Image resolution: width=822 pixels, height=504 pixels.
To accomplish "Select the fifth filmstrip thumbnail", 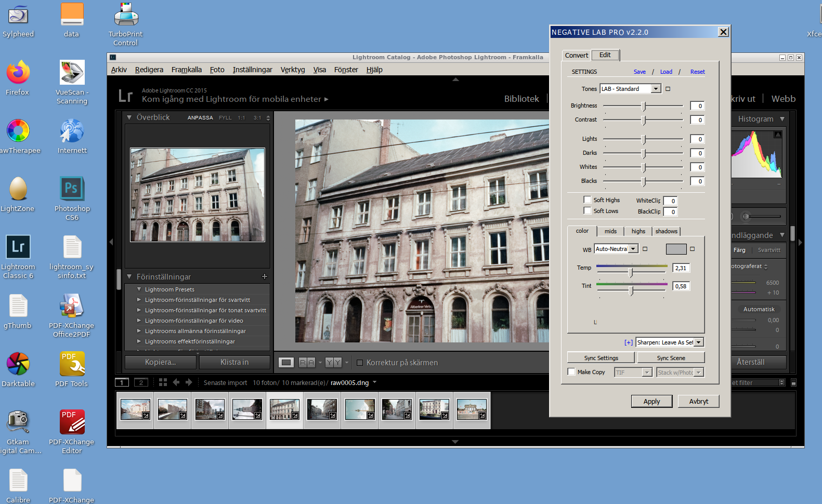I will (284, 409).
